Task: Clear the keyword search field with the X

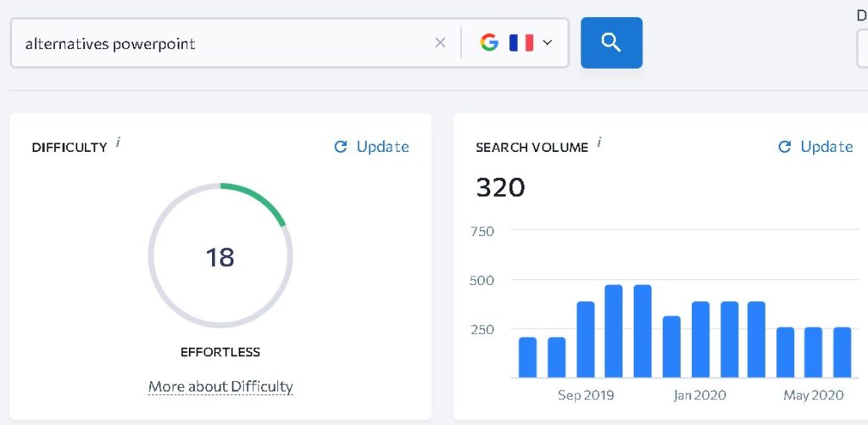Action: point(440,42)
